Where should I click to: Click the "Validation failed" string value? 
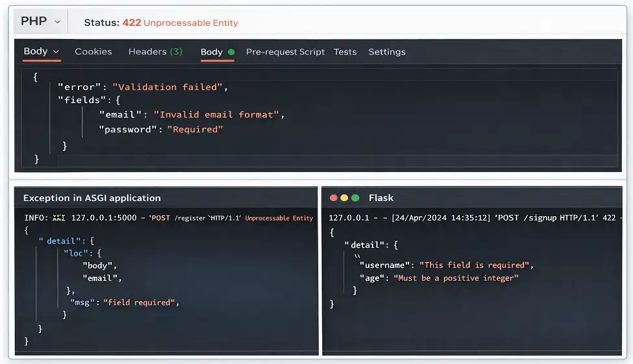pyautogui.click(x=168, y=87)
